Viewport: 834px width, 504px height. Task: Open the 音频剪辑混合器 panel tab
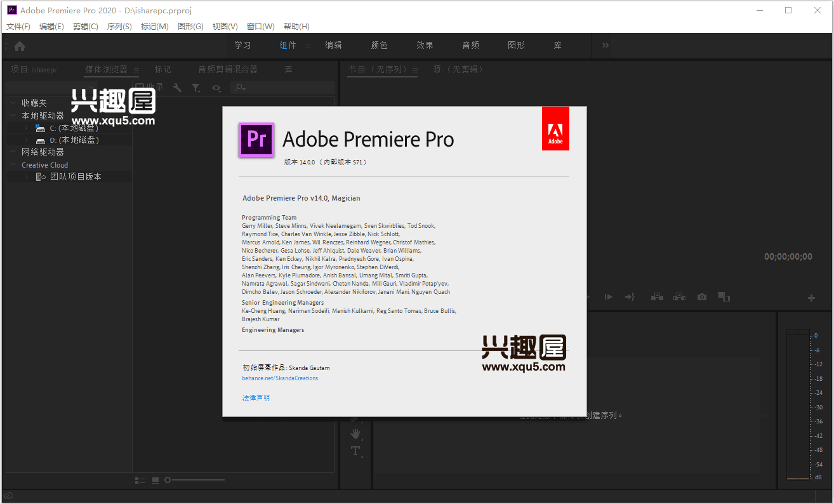point(228,70)
